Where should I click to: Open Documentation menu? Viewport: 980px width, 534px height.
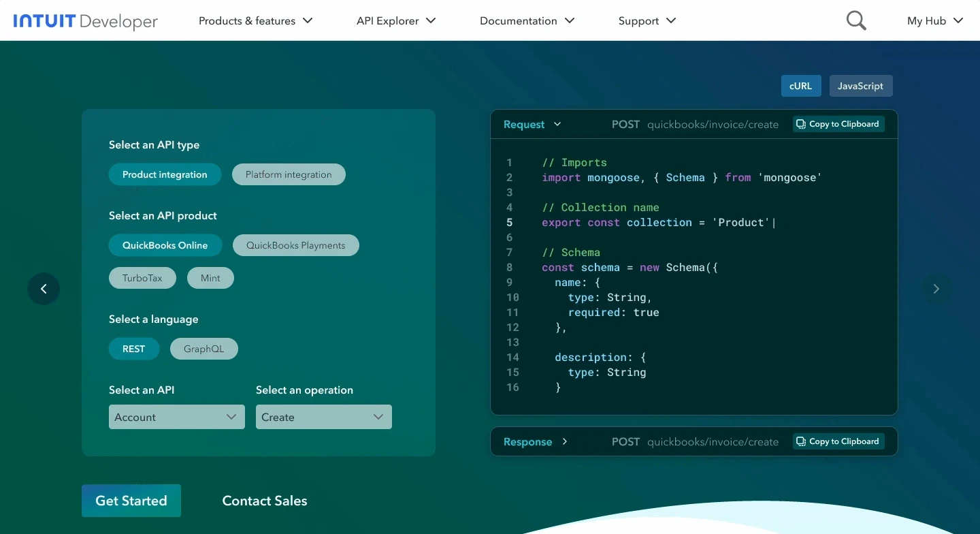(x=527, y=20)
